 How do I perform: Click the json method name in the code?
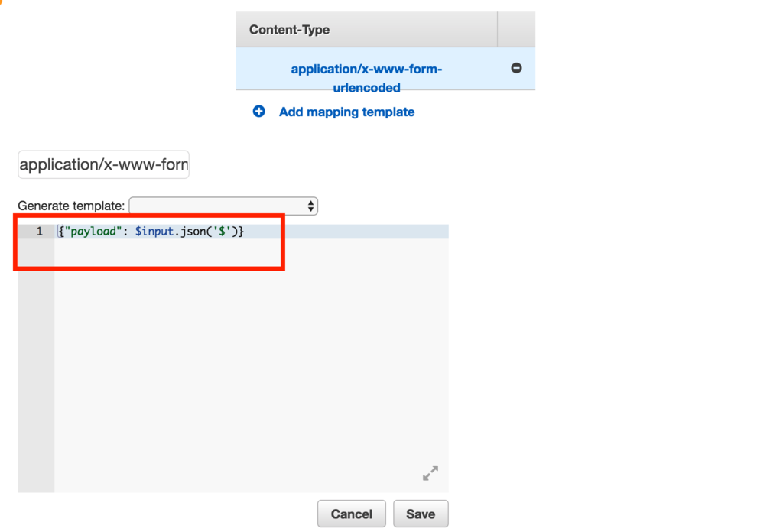[x=194, y=231]
